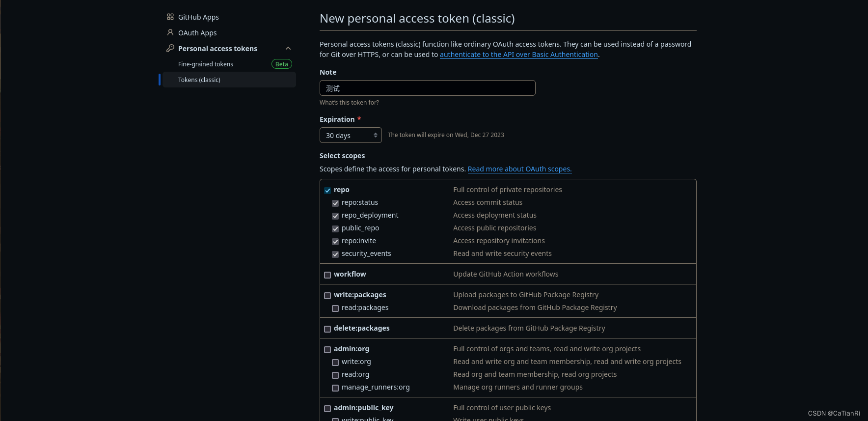Click 'What's this token for?' hint text
The height and width of the screenshot is (421, 868).
[349, 103]
